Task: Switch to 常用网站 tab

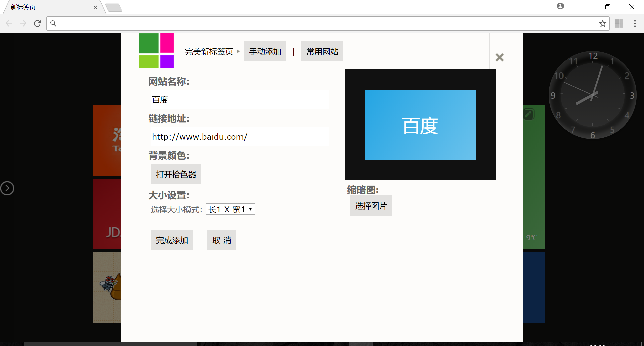Action: (x=322, y=51)
